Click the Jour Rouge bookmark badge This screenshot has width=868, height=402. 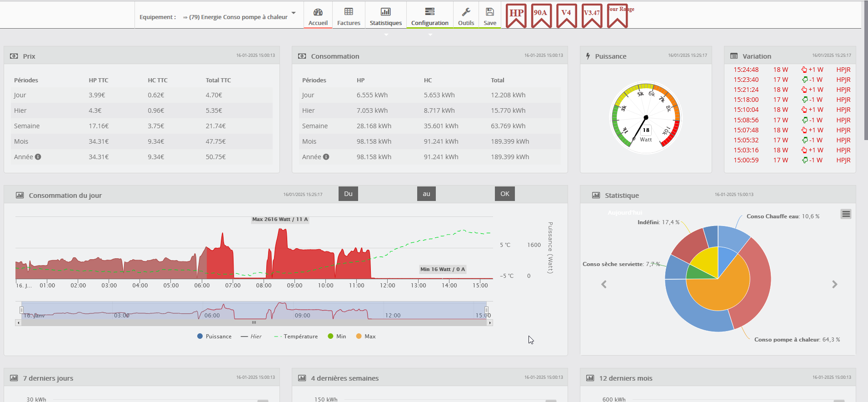(x=618, y=15)
